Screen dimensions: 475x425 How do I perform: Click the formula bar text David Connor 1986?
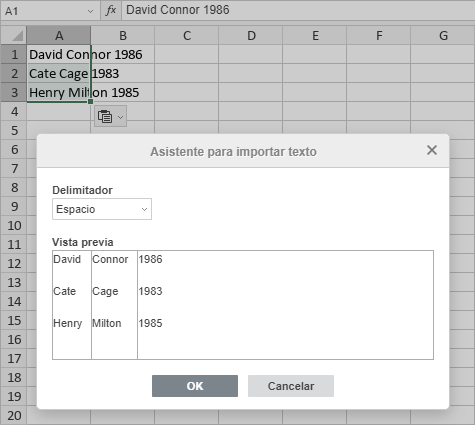click(178, 10)
